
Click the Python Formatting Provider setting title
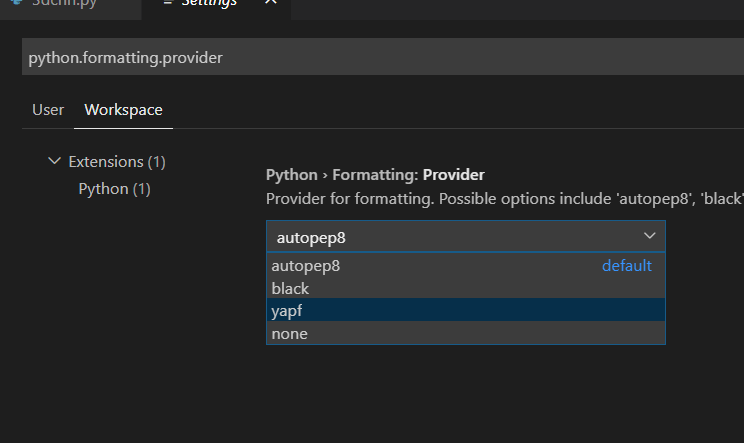pos(375,174)
